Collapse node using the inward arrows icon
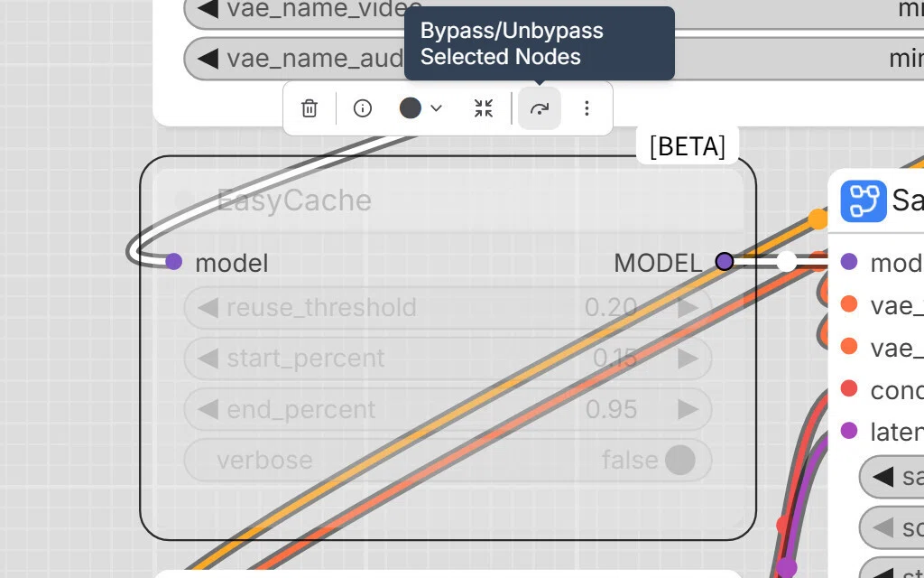The width and height of the screenshot is (924, 578). 484,108
